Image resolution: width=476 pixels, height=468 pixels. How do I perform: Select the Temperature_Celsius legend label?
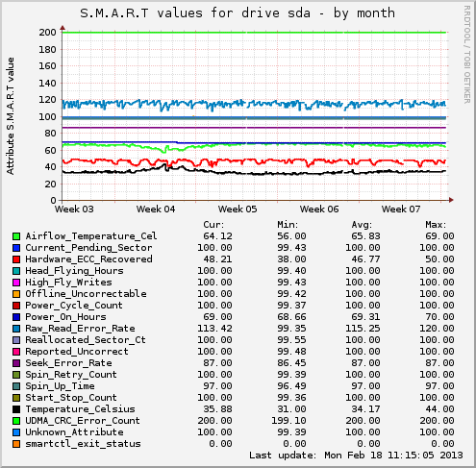(x=80, y=409)
